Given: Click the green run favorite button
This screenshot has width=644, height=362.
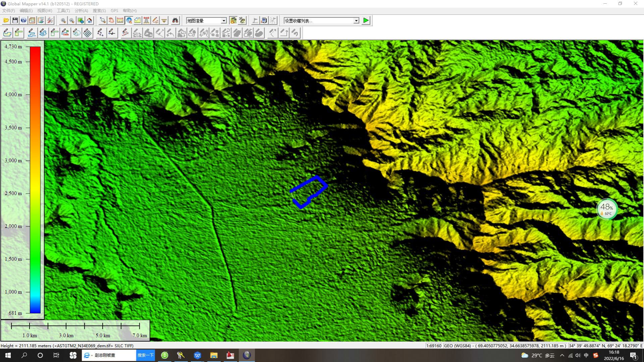Looking at the screenshot, I should (366, 20).
